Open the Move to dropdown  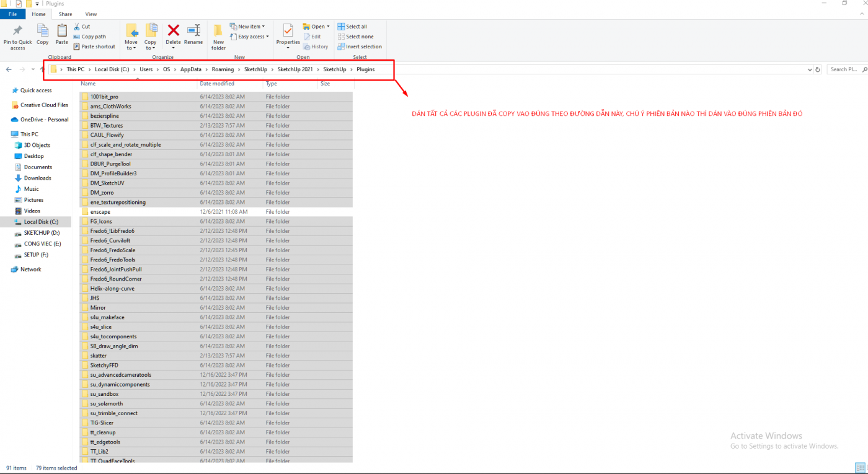131,45
